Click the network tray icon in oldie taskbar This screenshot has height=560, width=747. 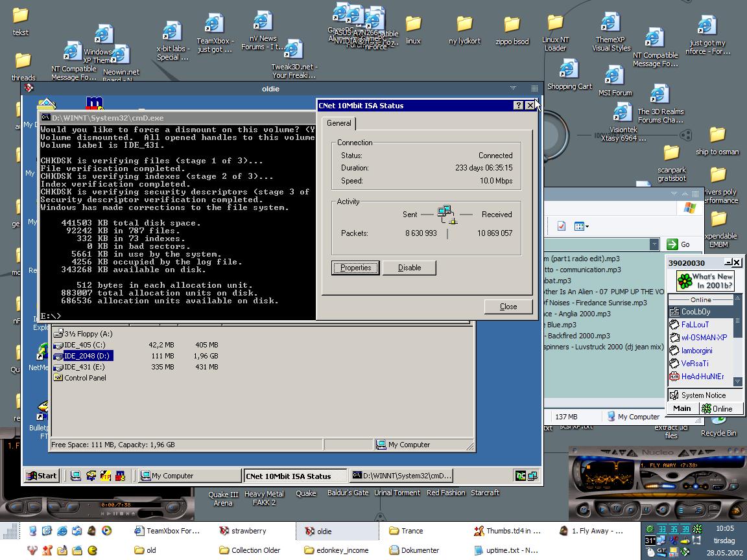(532, 475)
